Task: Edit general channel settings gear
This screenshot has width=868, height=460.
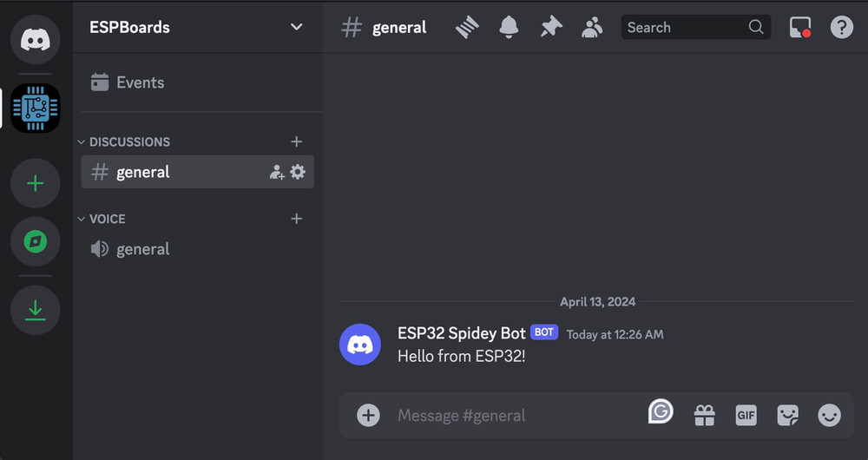Action: (298, 172)
